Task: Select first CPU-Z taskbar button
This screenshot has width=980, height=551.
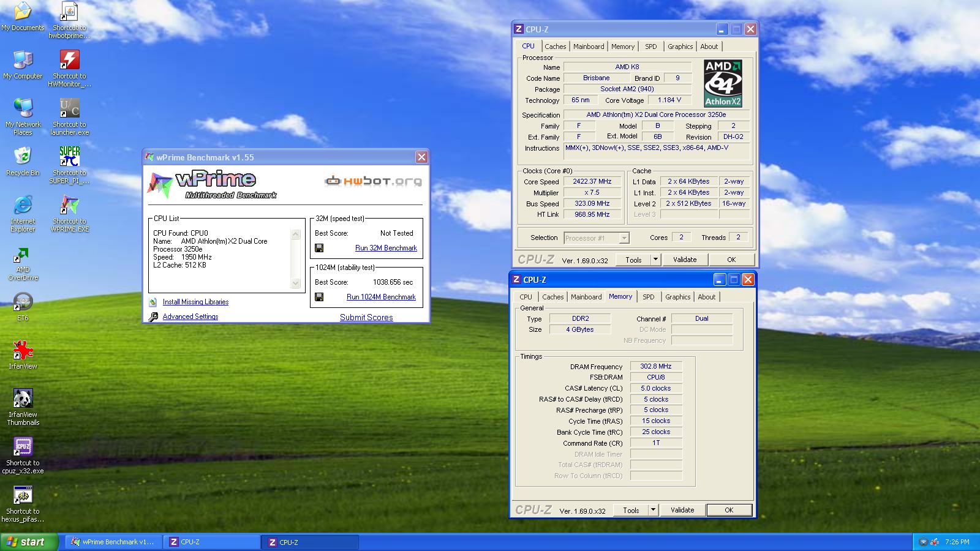Action: (213, 542)
